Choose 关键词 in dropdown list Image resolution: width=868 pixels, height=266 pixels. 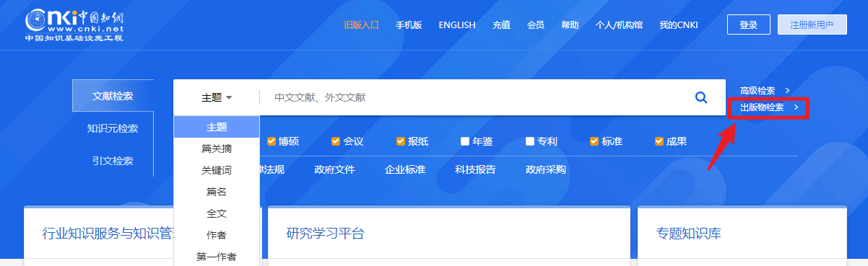click(217, 170)
